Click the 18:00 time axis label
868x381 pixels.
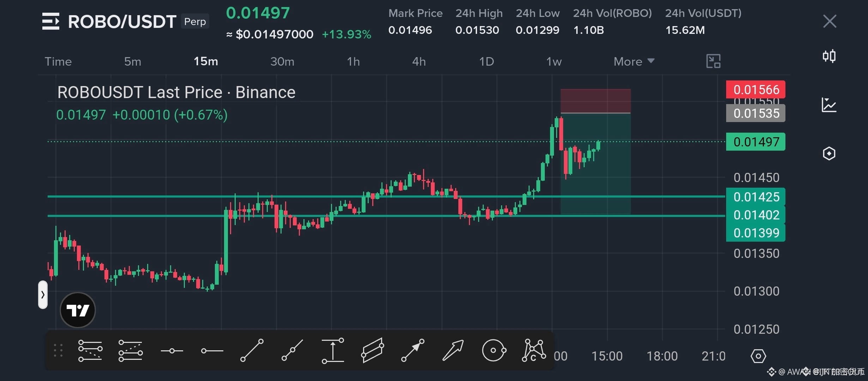pyautogui.click(x=662, y=356)
